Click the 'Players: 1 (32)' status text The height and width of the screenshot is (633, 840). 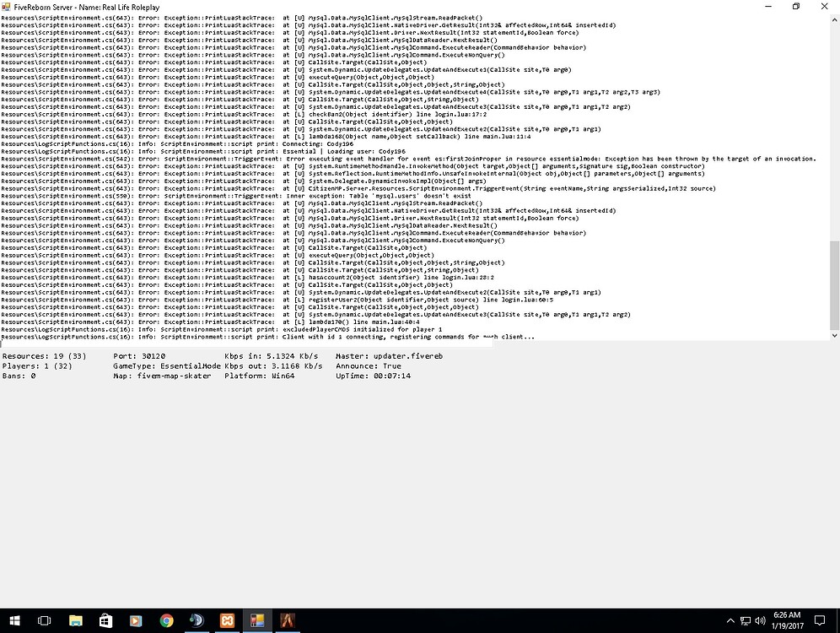click(x=37, y=366)
